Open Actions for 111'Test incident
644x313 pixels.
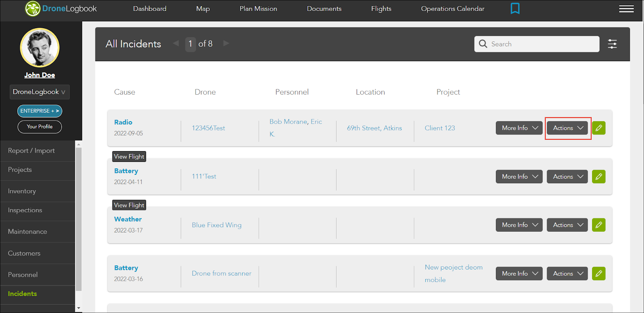568,176
